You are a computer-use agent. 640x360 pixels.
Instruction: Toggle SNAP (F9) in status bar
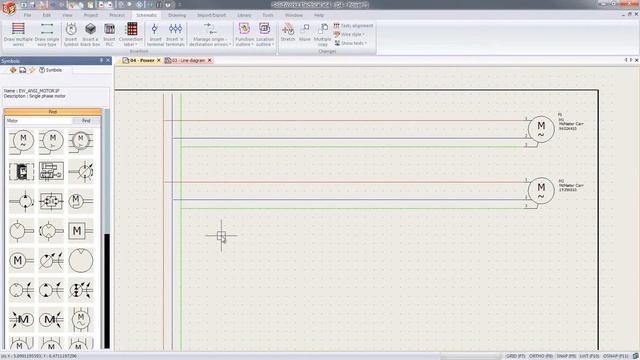click(566, 356)
